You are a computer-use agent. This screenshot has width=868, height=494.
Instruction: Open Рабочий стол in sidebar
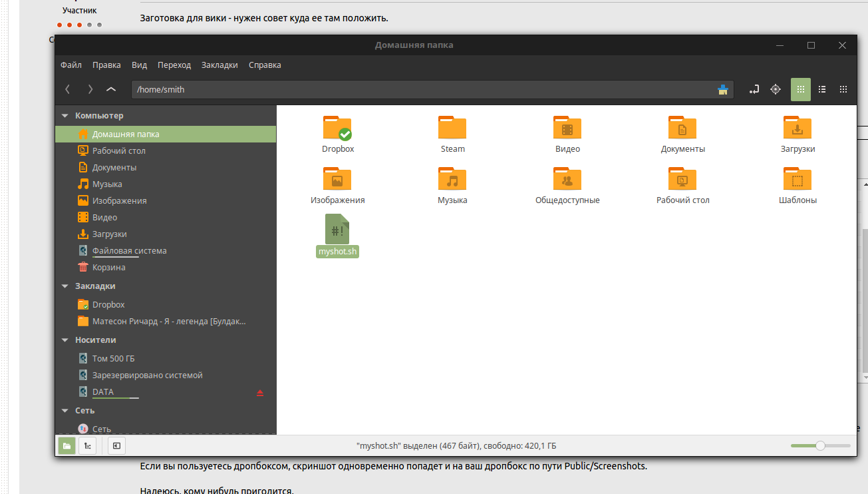[x=166, y=150]
